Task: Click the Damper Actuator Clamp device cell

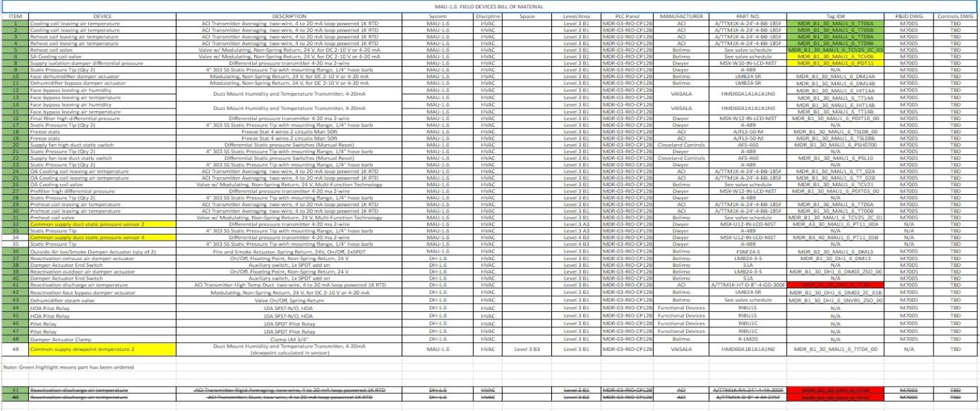Action: pos(61,339)
